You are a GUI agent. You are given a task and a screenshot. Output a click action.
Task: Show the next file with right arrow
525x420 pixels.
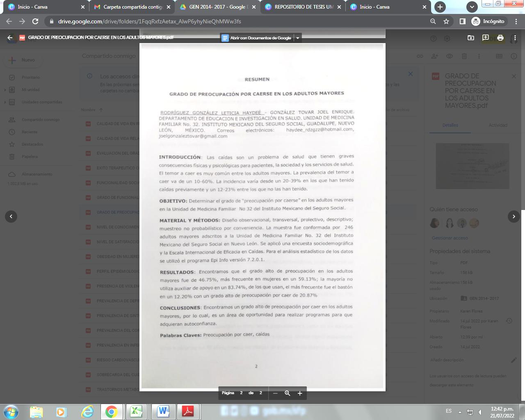pyautogui.click(x=514, y=216)
